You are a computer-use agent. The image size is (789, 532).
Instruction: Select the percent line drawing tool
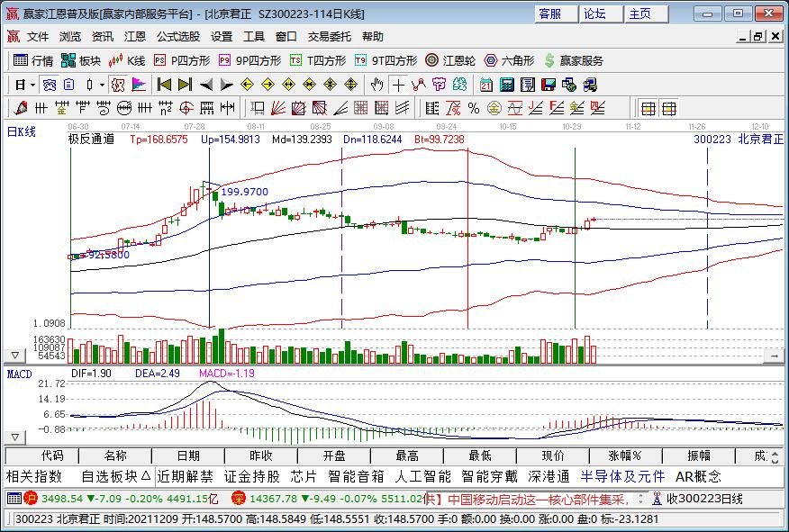coord(473,108)
